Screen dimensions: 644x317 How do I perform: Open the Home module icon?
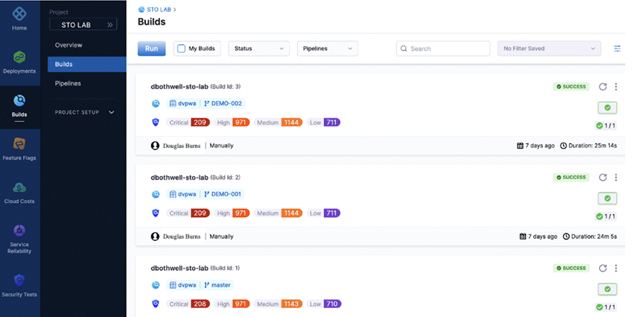[x=19, y=14]
